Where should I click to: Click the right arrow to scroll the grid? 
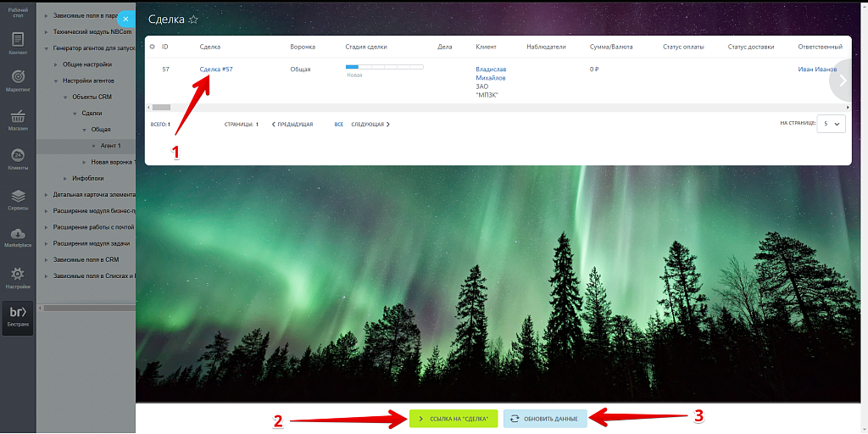click(843, 81)
